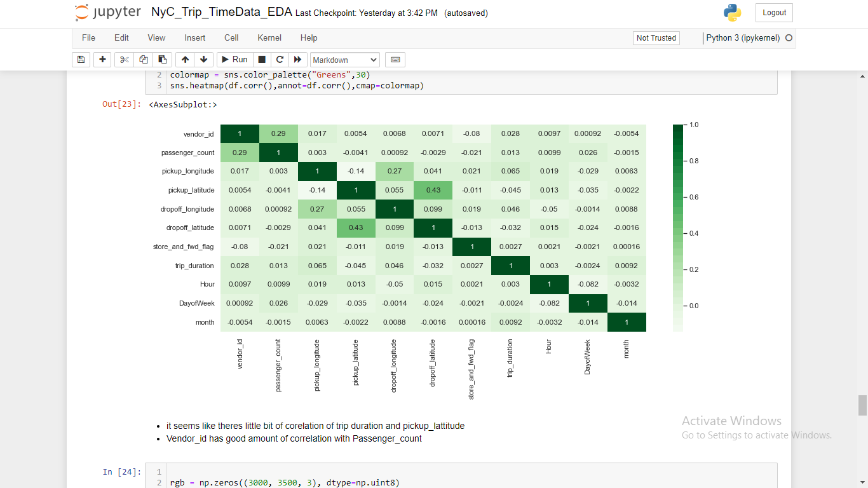Cut the selected cell with scissors icon
Image resolution: width=868 pixels, height=488 pixels.
pyautogui.click(x=124, y=59)
